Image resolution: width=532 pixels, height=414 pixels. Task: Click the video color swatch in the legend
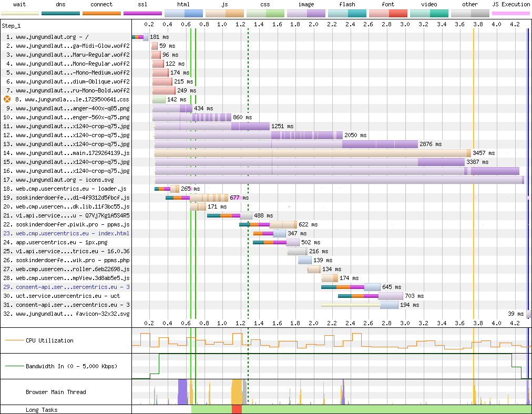[429, 14]
